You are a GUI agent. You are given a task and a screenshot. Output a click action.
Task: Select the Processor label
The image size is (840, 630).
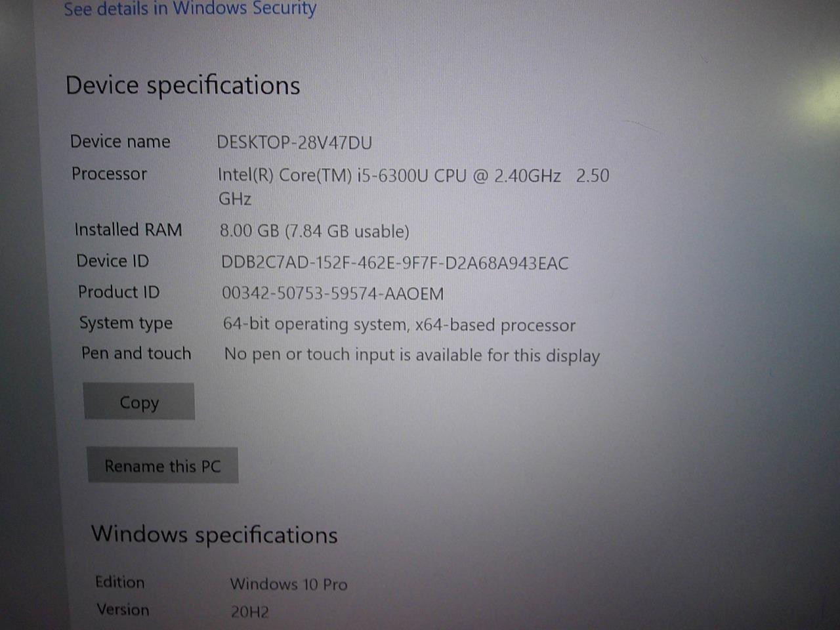(109, 173)
